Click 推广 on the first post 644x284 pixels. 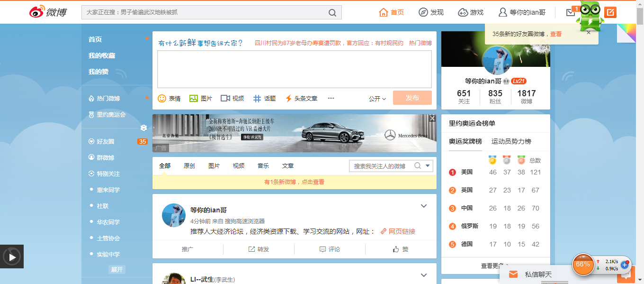(188, 249)
